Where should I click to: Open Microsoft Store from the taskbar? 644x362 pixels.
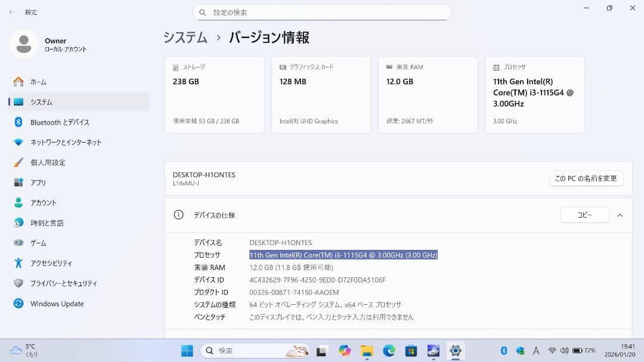pyautogui.click(x=410, y=351)
